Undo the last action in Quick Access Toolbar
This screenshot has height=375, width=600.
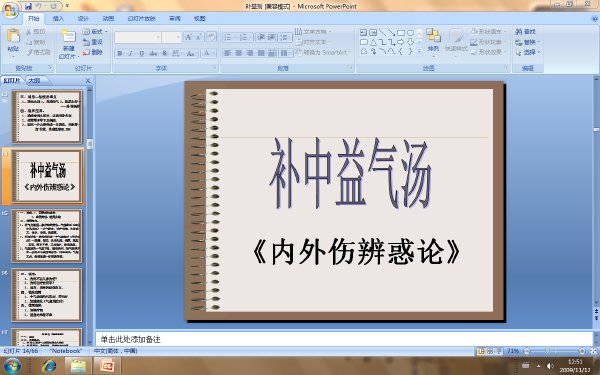point(39,7)
